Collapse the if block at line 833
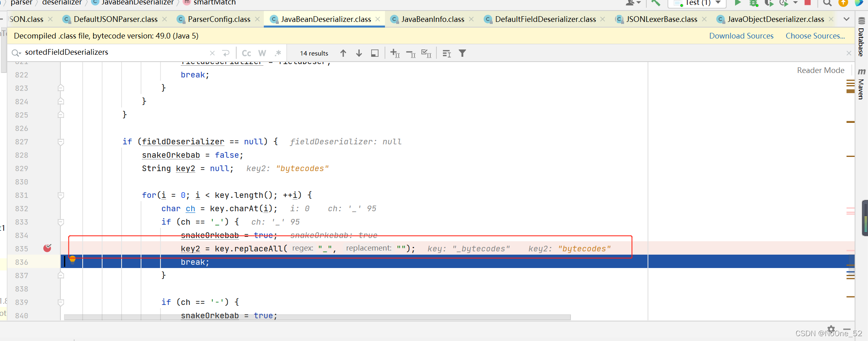Screen dimensions: 868x341 point(61,222)
